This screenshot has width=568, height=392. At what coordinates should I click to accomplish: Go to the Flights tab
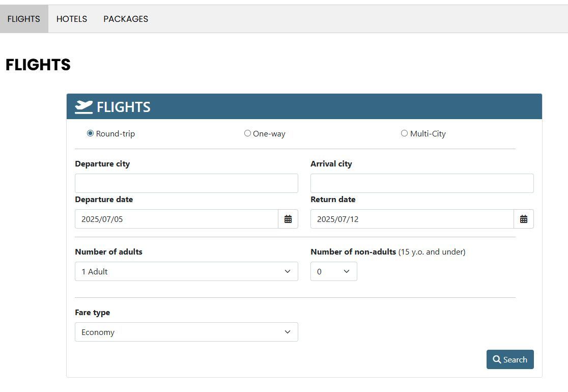pos(24,19)
